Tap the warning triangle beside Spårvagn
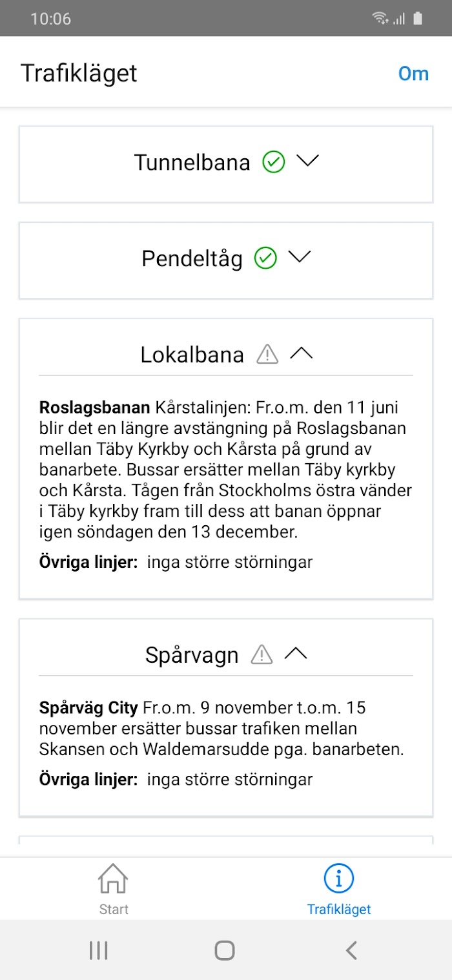 click(262, 654)
